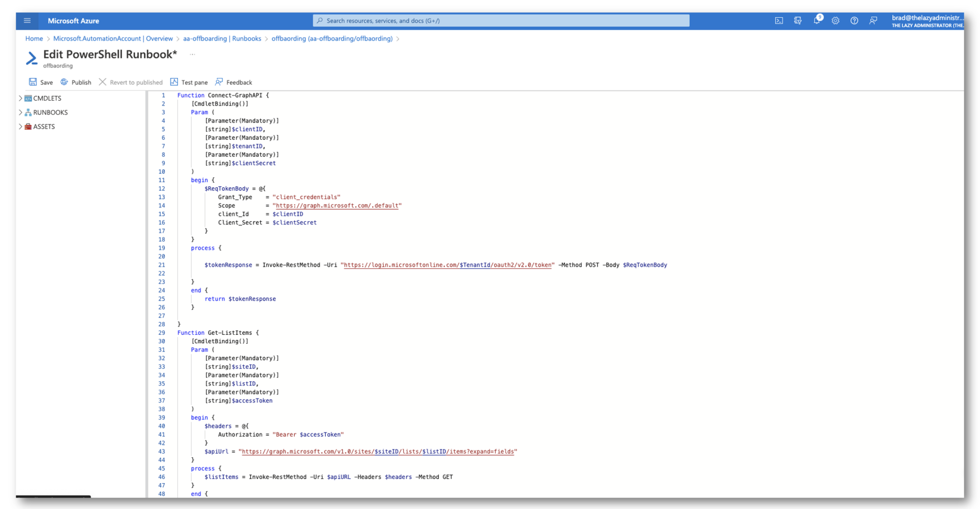The image size is (980, 509).
Task: View notifications bell icon
Action: (x=817, y=21)
